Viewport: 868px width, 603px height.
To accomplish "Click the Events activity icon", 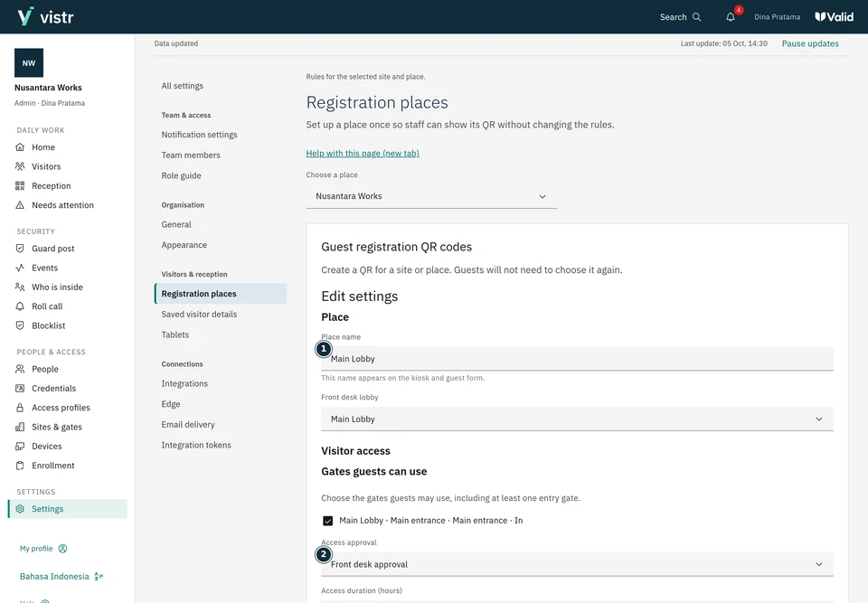I will tap(20, 268).
